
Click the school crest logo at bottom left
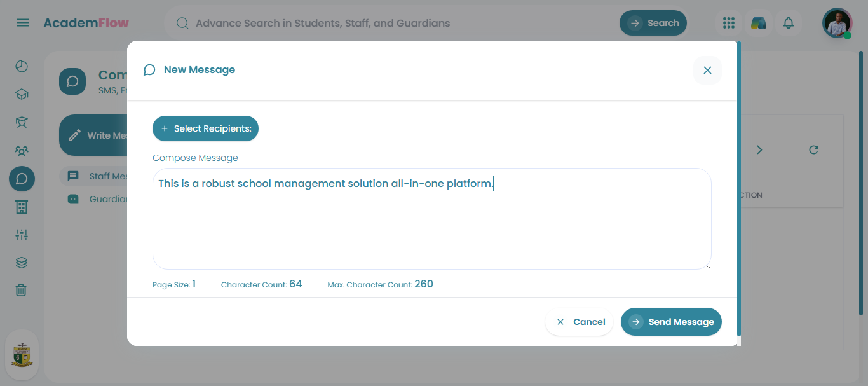(x=22, y=355)
